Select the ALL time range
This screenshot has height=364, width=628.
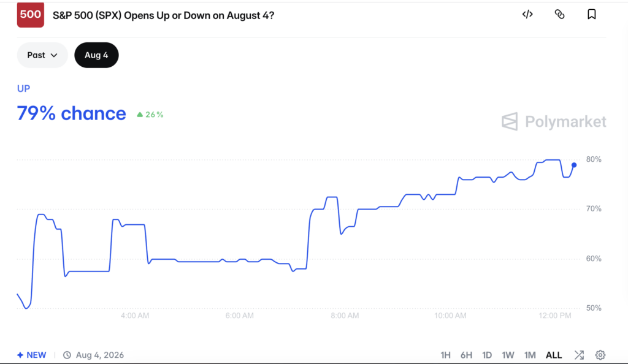pos(554,355)
